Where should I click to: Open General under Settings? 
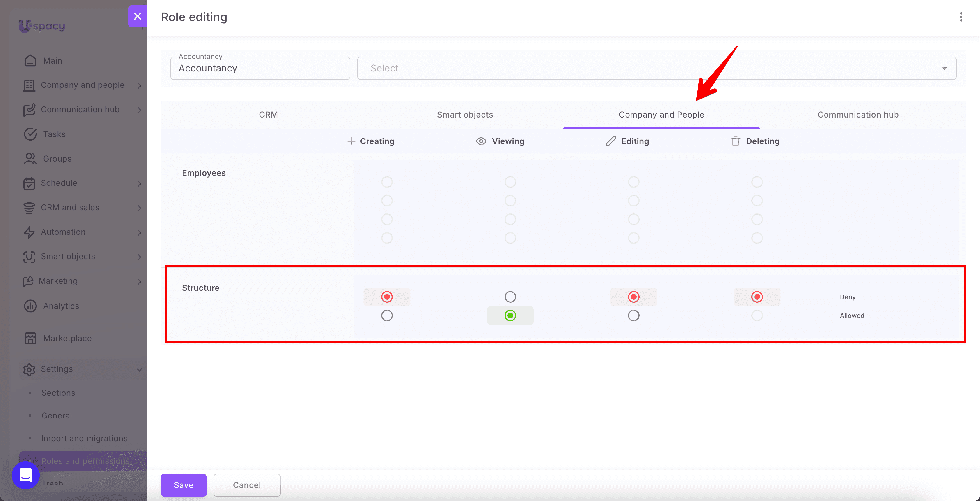pos(57,415)
